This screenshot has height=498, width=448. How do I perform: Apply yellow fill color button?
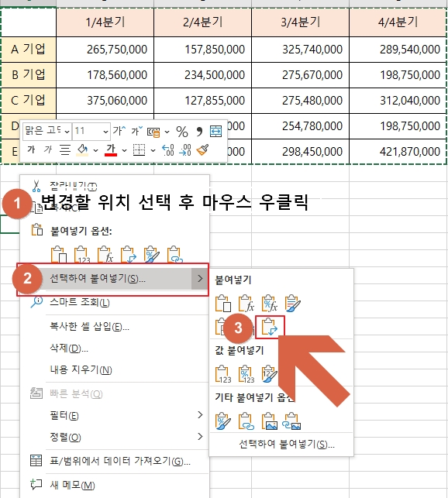82,149
